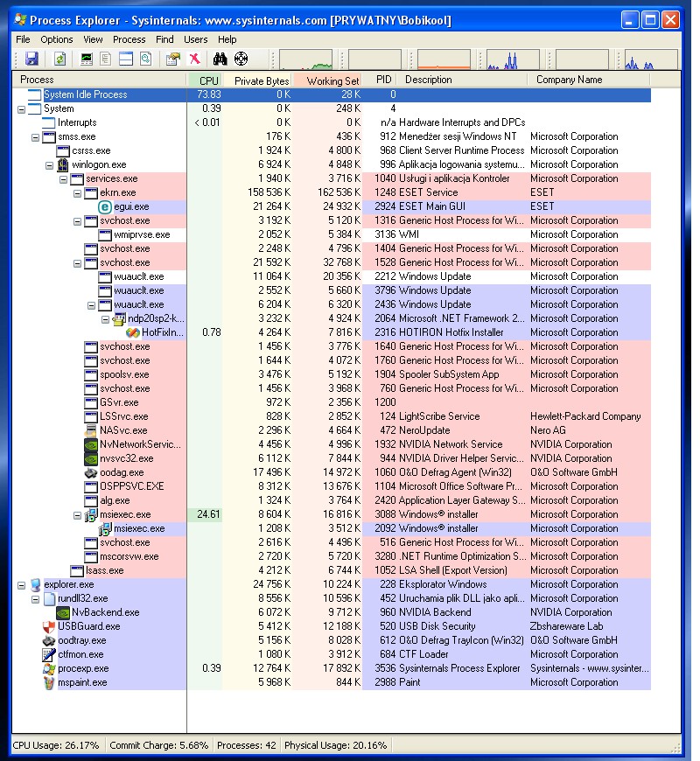The width and height of the screenshot is (700, 761).
Task: Click the HotFixInstaller process icon
Action: tap(133, 333)
